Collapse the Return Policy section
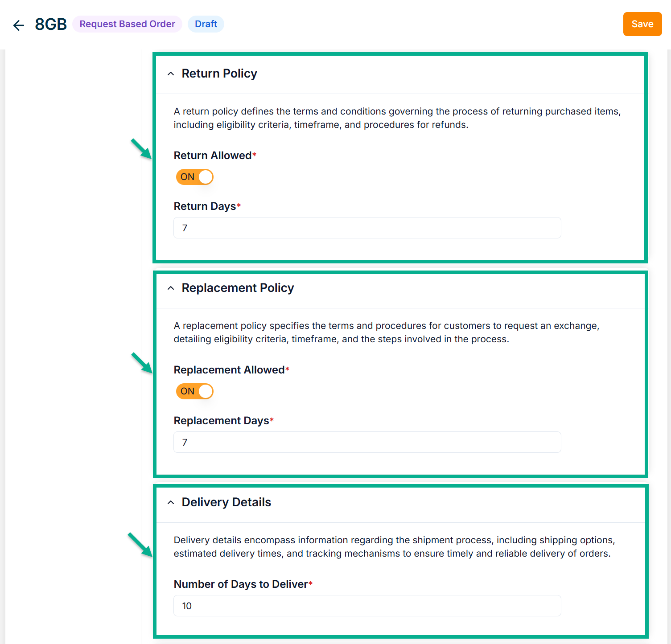The width and height of the screenshot is (671, 644). coord(171,74)
